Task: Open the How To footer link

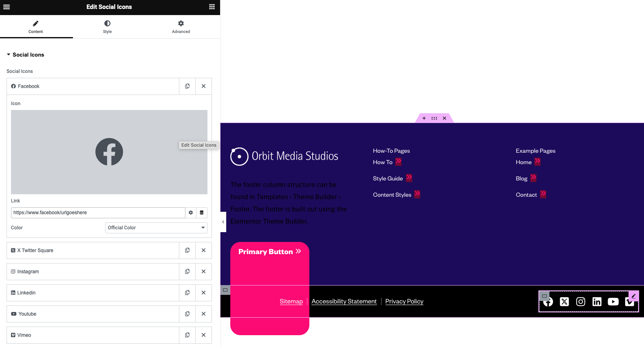Action: (x=387, y=162)
